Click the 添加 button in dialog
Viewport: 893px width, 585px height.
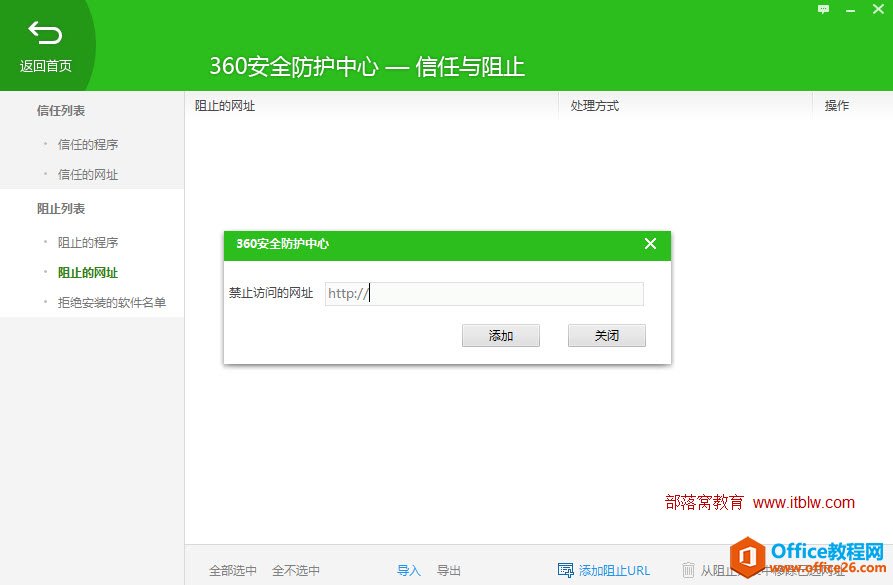[x=501, y=336]
